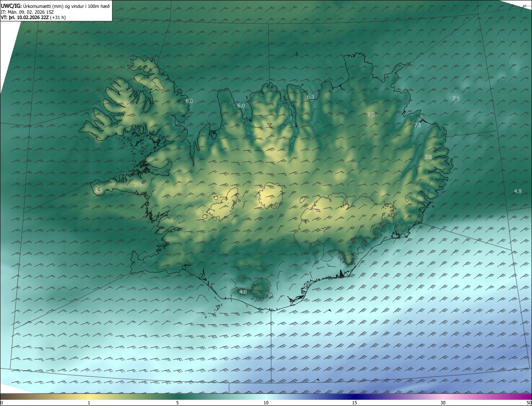Screen dimensions: 532x406
Task: Click the valid time "VT: þri. 10.02.2026 22Z"
Action: pos(25,17)
